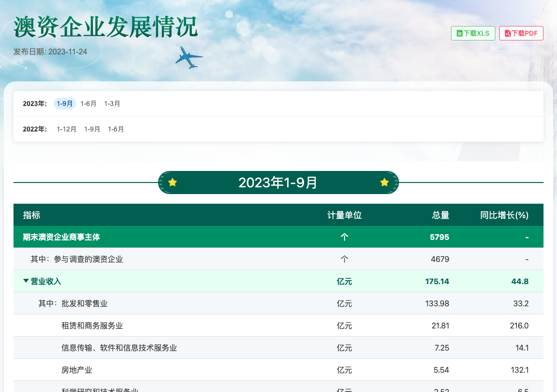Click the airplane icon in the header
The width and height of the screenshot is (557, 392).
[x=188, y=57]
